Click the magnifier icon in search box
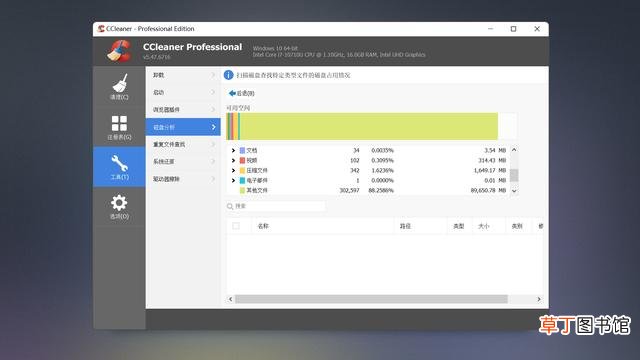This screenshot has height=360, width=640. coord(230,206)
